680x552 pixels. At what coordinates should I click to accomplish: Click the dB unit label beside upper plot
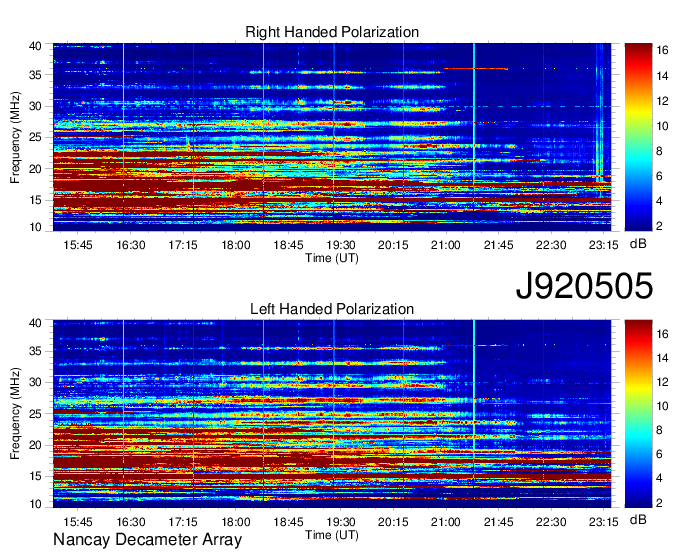tap(638, 244)
